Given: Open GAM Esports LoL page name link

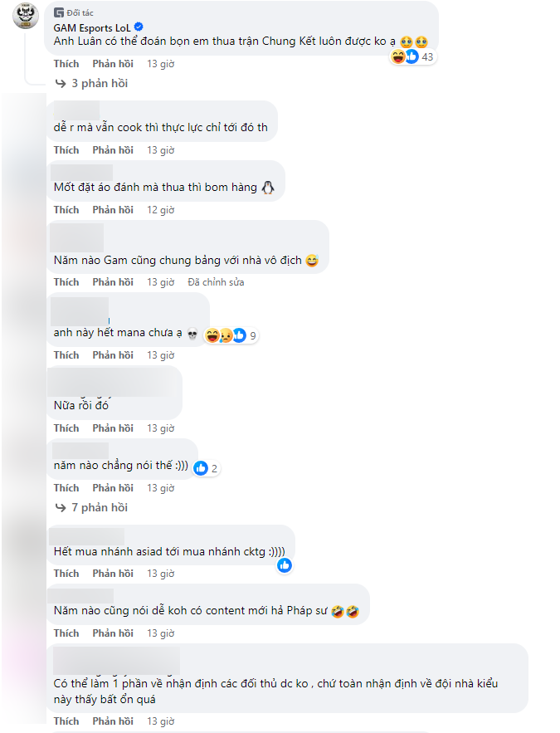Looking at the screenshot, I should (92, 27).
